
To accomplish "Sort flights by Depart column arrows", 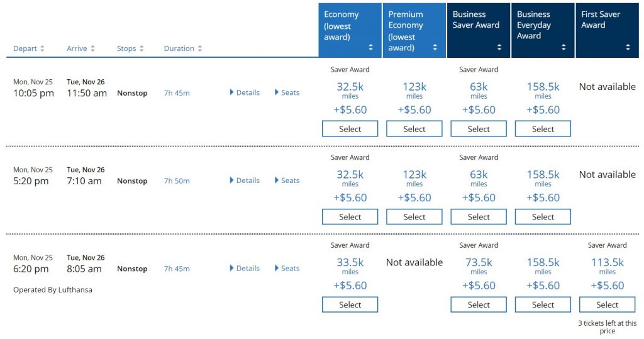I will pos(42,48).
